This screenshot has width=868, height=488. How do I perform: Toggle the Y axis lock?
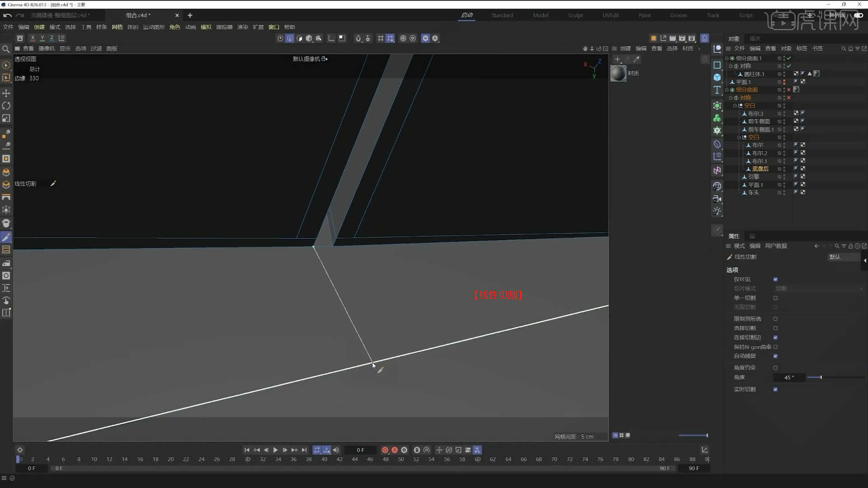click(42, 38)
